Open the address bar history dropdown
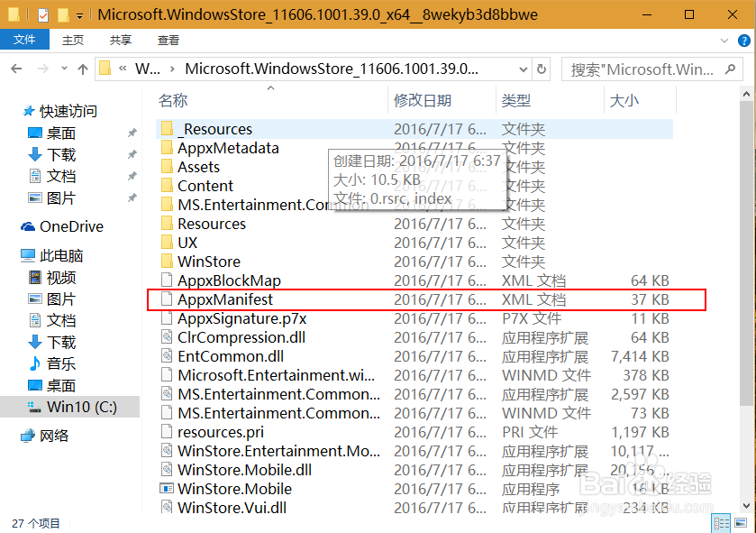The height and width of the screenshot is (533, 756). [524, 69]
